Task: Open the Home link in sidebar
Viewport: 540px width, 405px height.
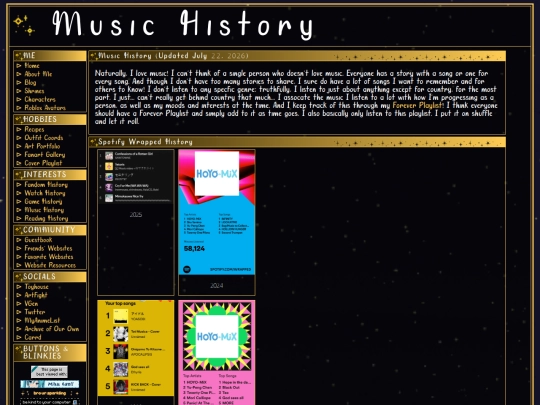Action: tap(32, 65)
